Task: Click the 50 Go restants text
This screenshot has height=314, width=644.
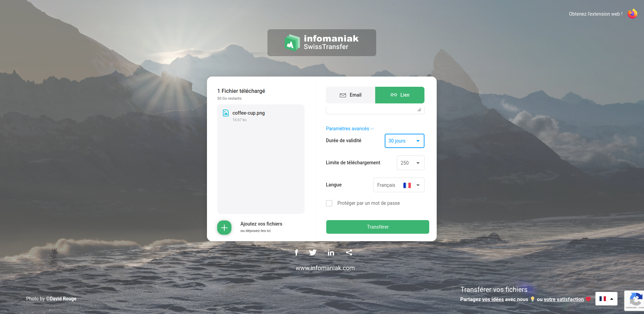Action: pyautogui.click(x=229, y=98)
